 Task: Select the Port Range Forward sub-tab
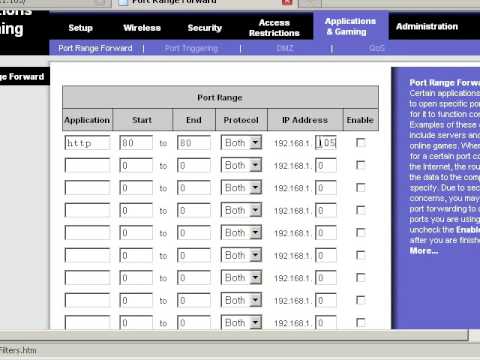coord(95,48)
